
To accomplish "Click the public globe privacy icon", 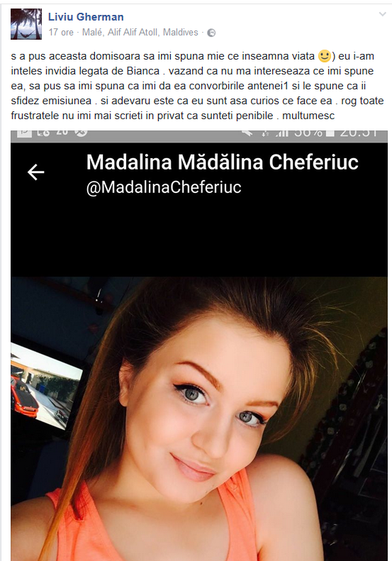I will [x=211, y=33].
